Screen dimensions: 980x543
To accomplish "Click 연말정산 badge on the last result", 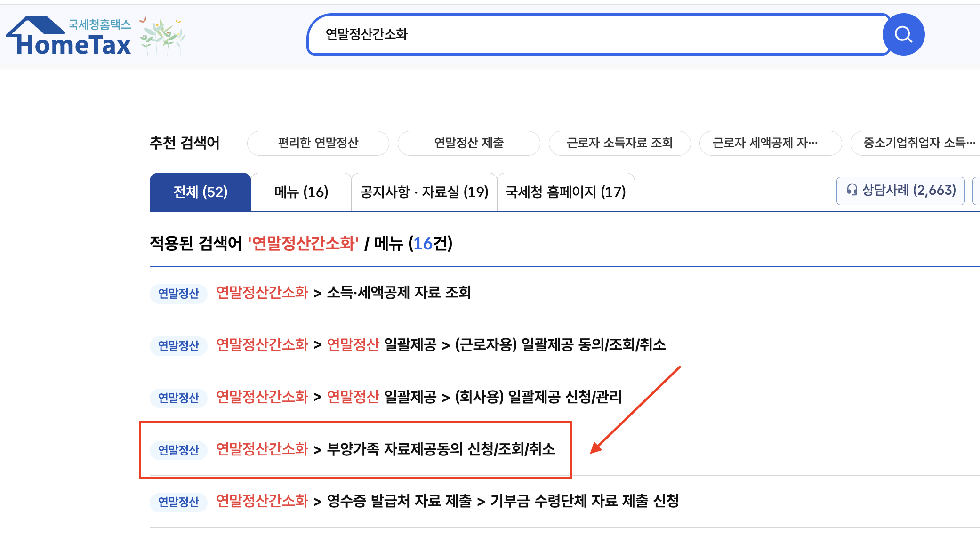I will tap(178, 502).
